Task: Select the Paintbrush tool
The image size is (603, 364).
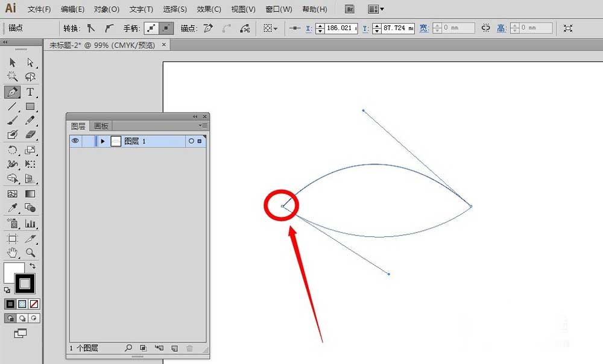Action: coord(12,121)
